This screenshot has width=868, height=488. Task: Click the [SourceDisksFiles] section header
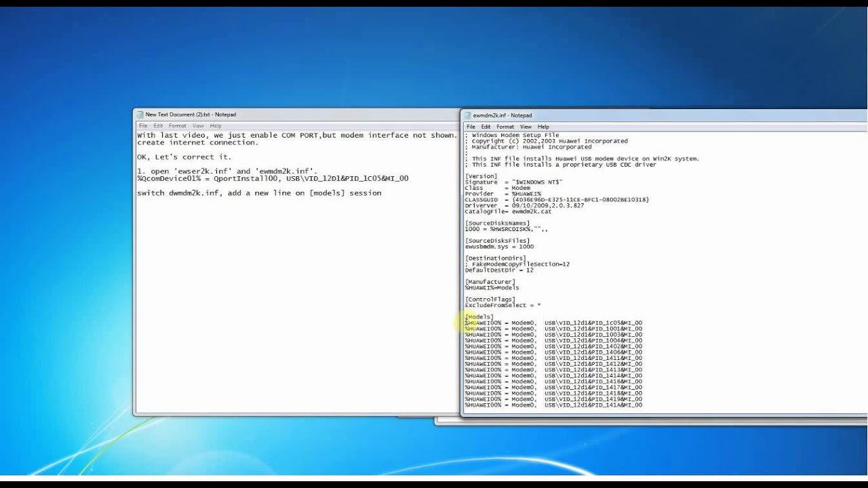[x=497, y=241]
